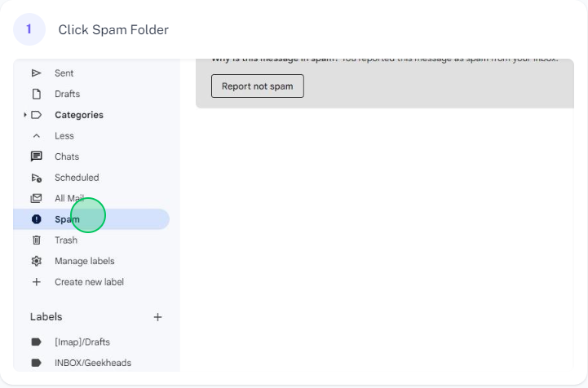Viewport: 588px width, 388px height.
Task: Click the Report not spam button
Action: click(257, 86)
